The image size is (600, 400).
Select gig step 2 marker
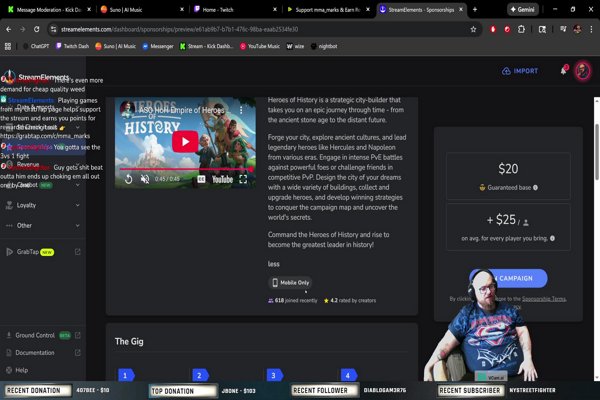(201, 375)
